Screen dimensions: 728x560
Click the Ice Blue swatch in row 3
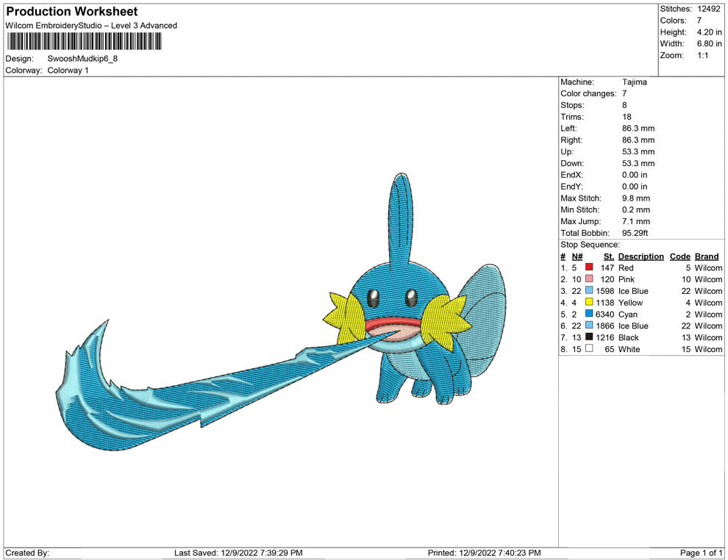coord(589,290)
